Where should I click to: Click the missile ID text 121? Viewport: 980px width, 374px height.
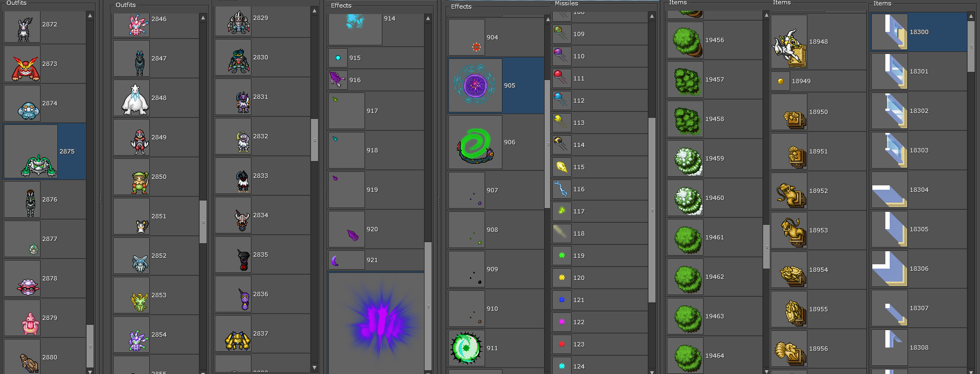point(579,300)
